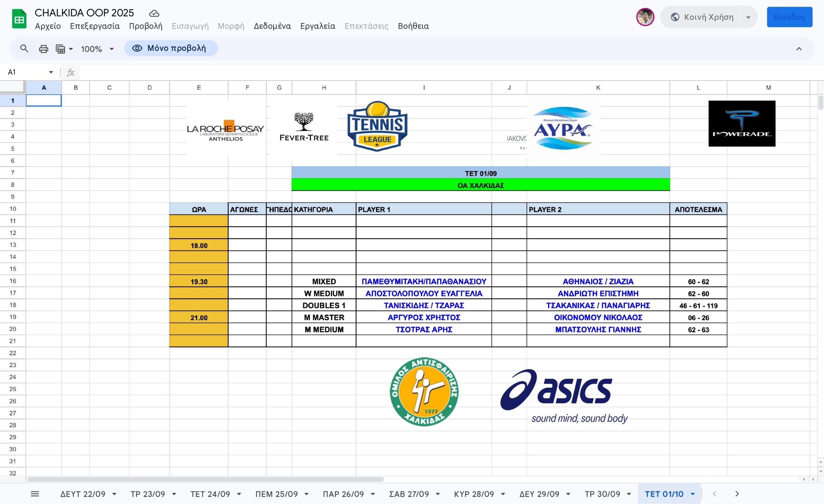Click the user profile avatar
This screenshot has height=504, width=824.
click(x=645, y=17)
